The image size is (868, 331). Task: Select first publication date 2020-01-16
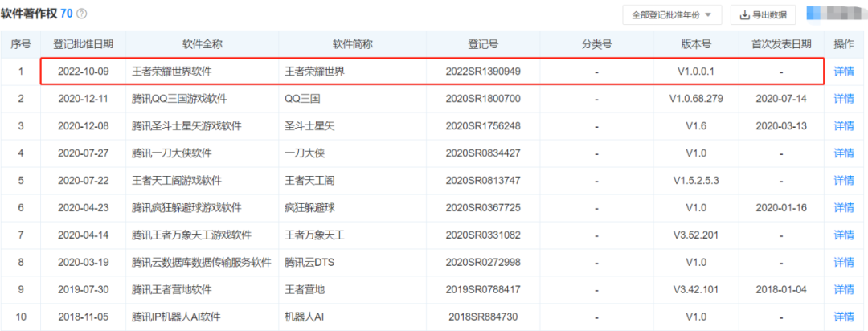tap(781, 207)
